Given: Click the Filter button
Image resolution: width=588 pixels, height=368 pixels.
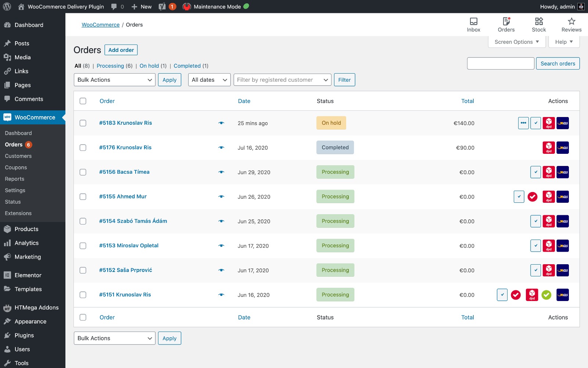Looking at the screenshot, I should [344, 80].
